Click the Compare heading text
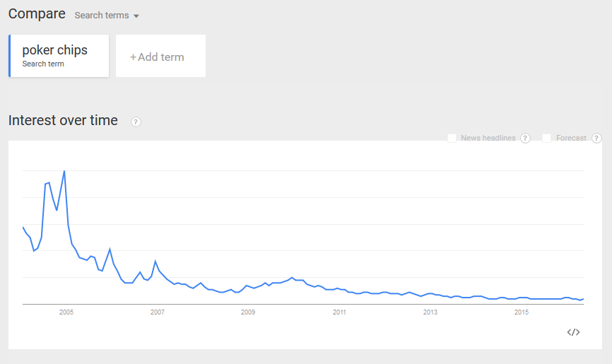 [x=37, y=13]
